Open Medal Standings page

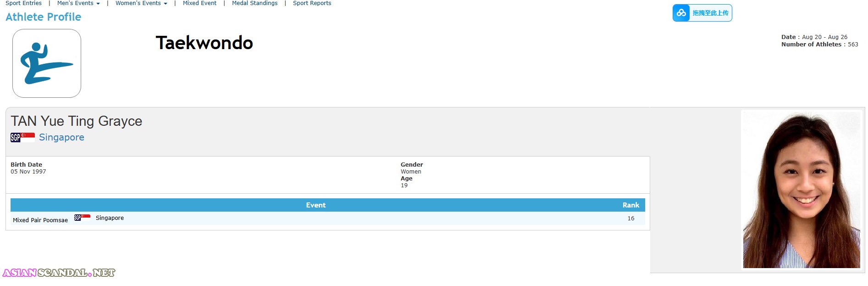point(254,3)
